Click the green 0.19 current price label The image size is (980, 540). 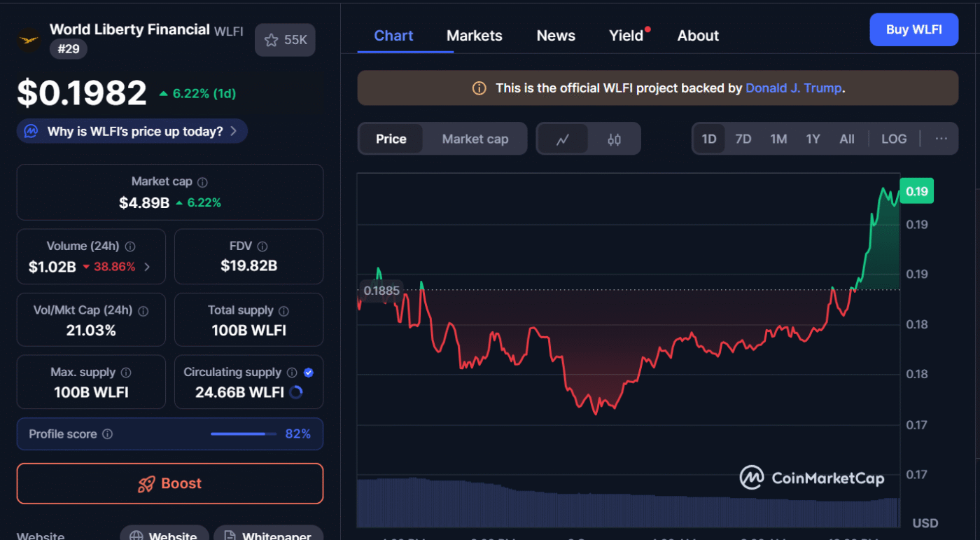917,191
